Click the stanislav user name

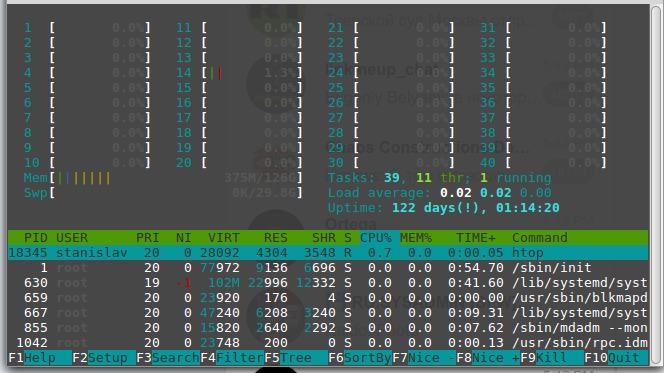tap(91, 253)
